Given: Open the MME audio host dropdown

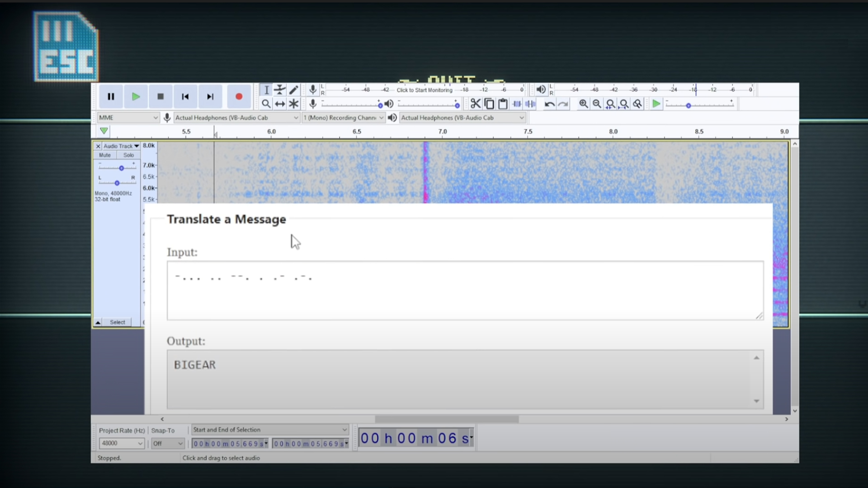Looking at the screenshot, I should click(128, 117).
